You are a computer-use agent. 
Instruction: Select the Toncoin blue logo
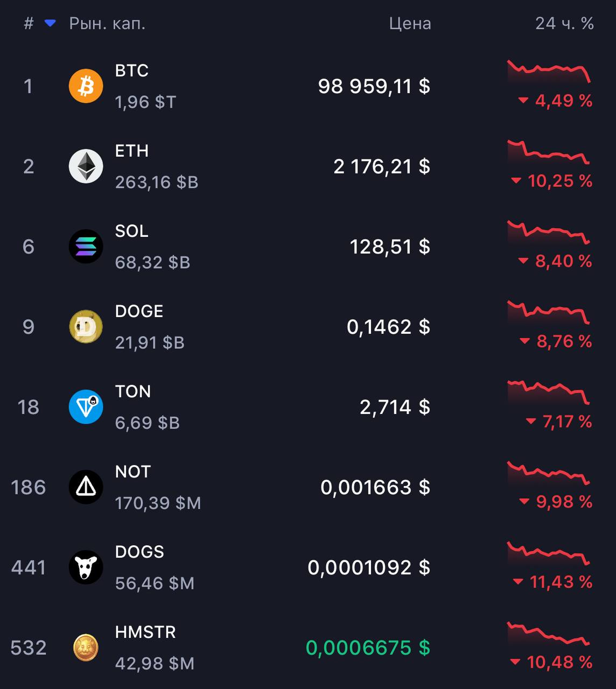tap(86, 407)
